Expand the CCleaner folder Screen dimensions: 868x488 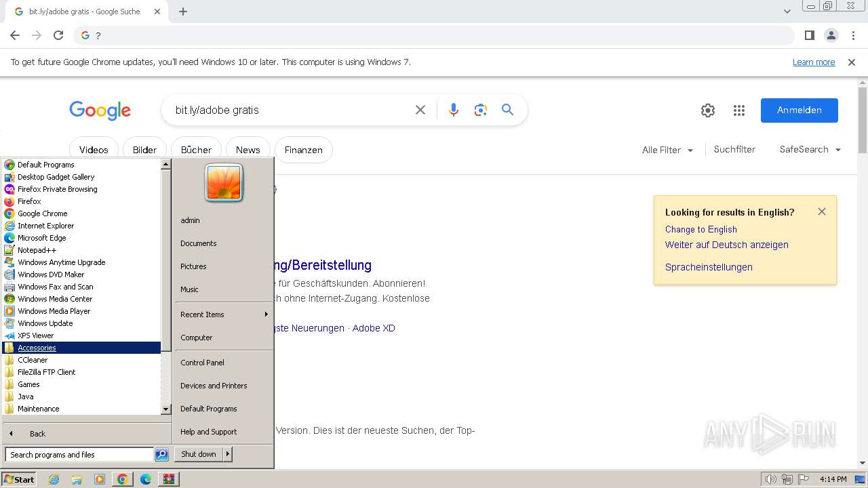pyautogui.click(x=81, y=360)
